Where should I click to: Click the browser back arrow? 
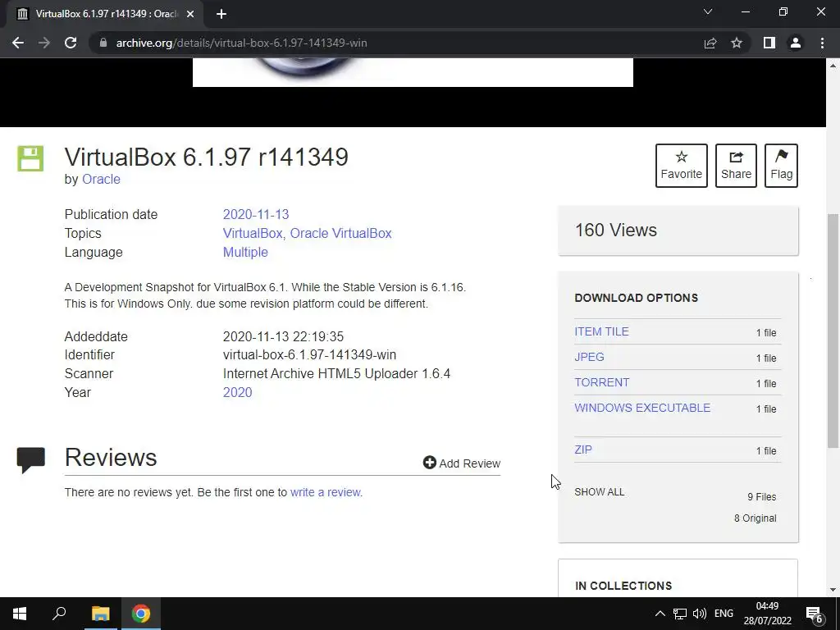[18, 43]
